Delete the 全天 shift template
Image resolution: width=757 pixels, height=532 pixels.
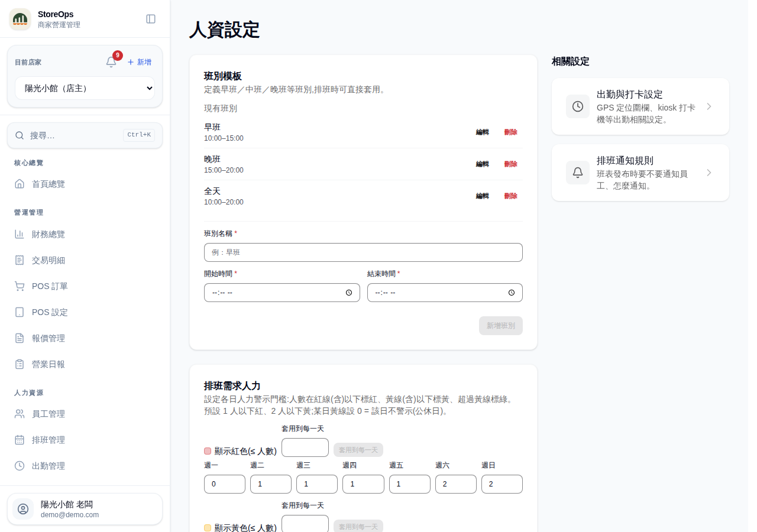511,196
